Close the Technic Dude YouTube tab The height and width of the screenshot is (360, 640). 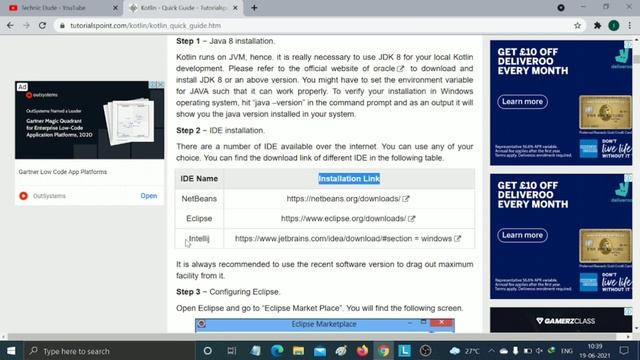point(115,8)
